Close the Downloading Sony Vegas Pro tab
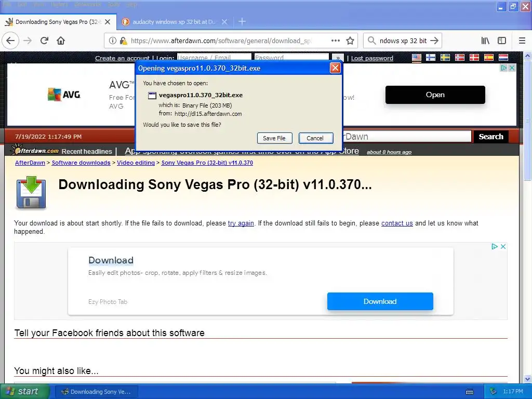Screen dimensions: 532x399 tap(108, 22)
